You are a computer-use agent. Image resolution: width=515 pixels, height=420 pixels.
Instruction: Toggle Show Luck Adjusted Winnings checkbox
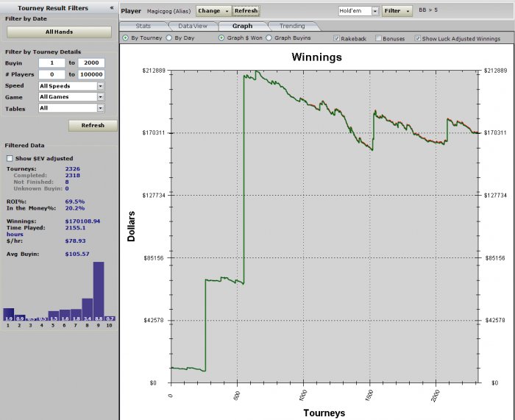418,38
